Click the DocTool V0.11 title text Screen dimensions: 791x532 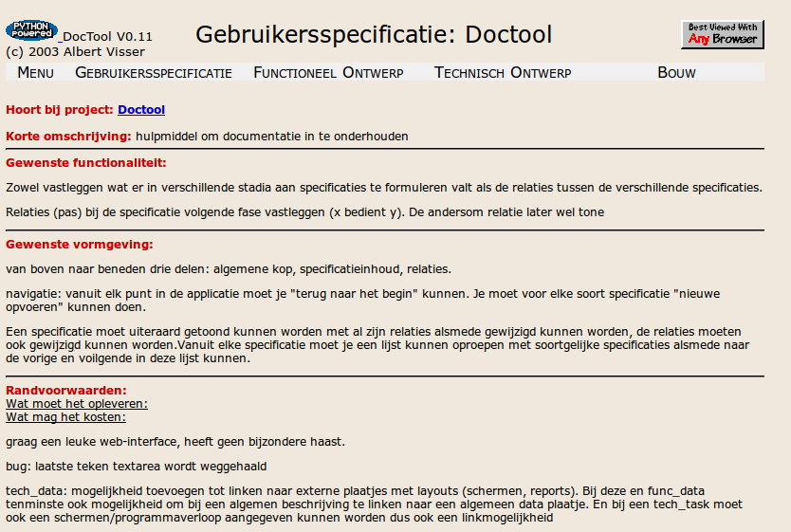tap(107, 37)
